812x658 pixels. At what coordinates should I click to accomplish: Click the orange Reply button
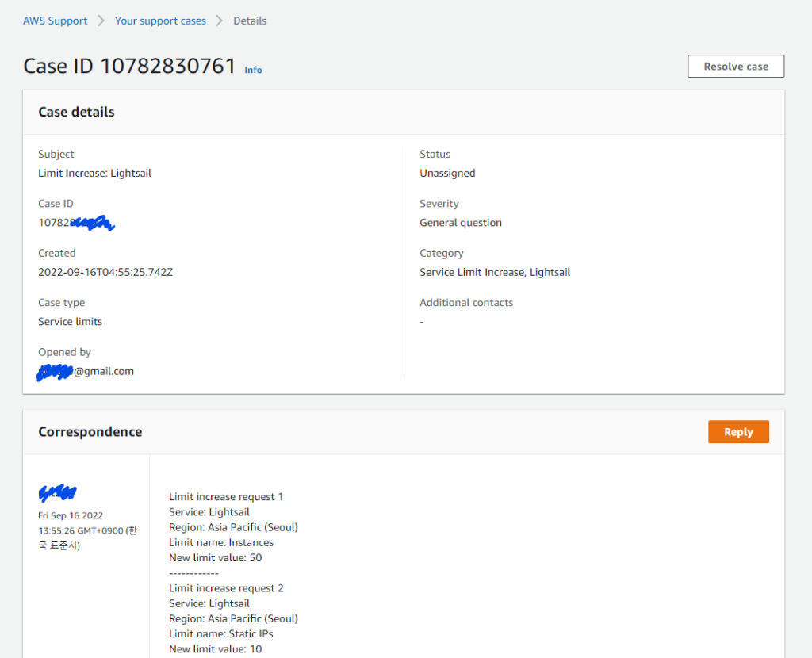[738, 432]
